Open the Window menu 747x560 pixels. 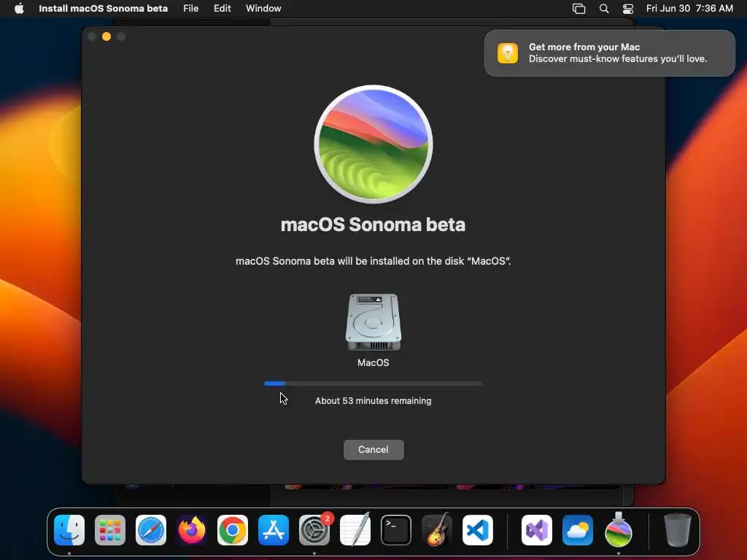pyautogui.click(x=263, y=9)
